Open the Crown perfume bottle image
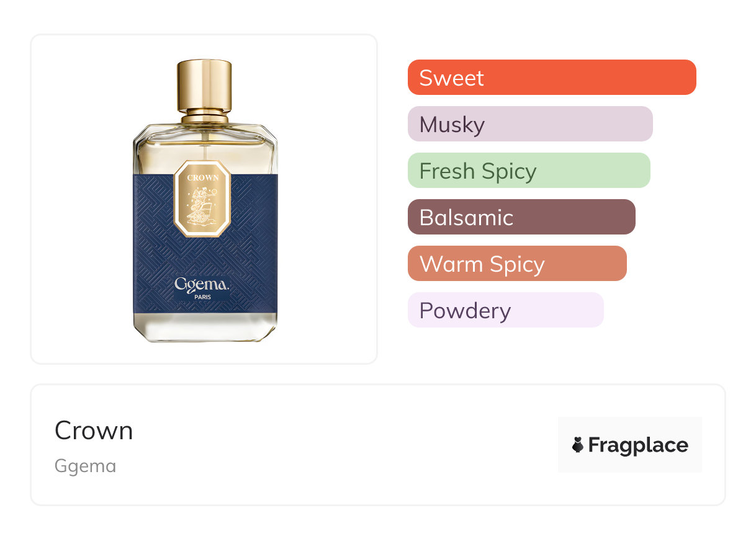 (x=205, y=200)
